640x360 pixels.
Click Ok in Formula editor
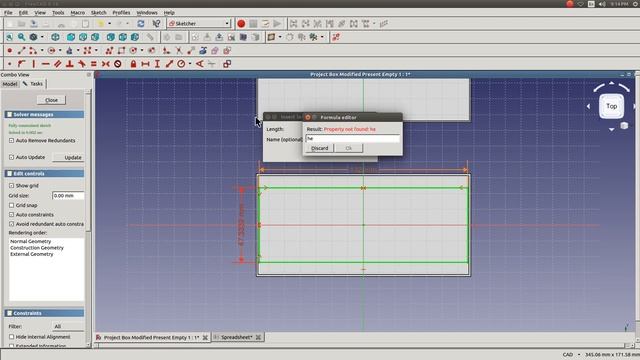[349, 148]
